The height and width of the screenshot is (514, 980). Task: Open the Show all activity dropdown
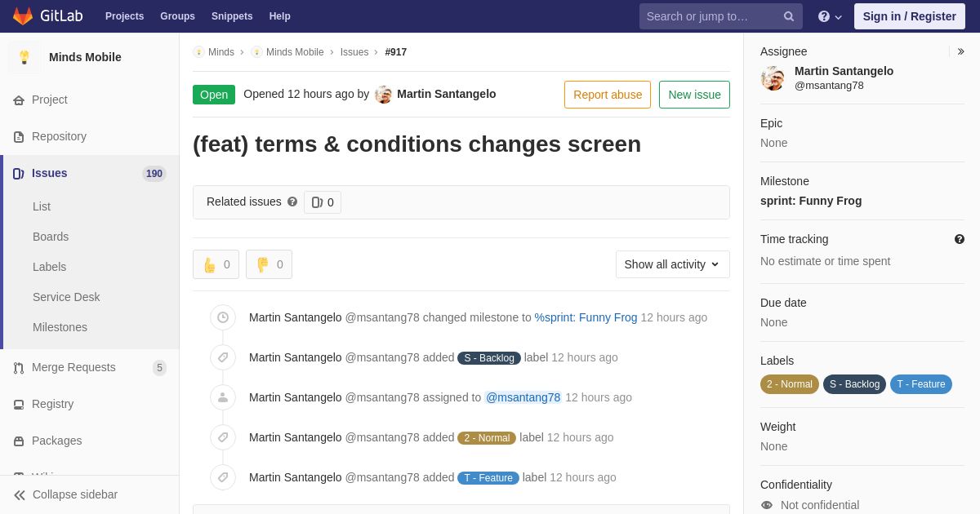coord(672,264)
